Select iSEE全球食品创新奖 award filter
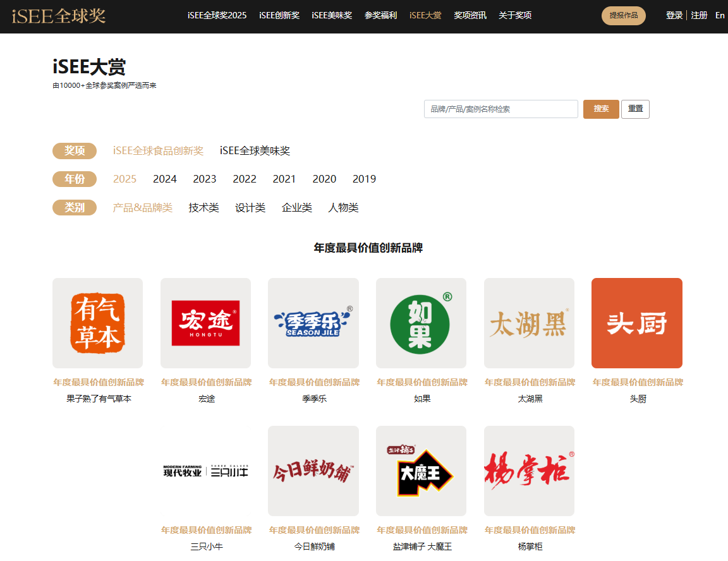728x561 pixels. [159, 151]
